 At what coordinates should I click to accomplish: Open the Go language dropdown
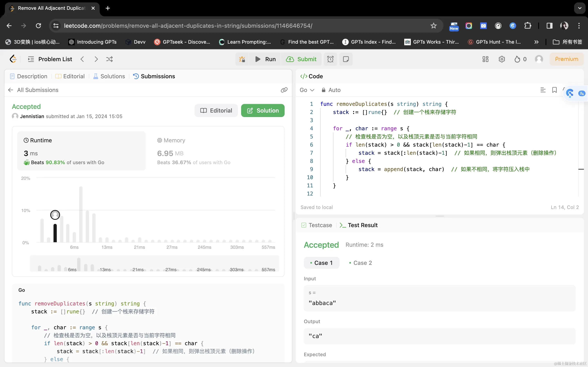tap(307, 90)
